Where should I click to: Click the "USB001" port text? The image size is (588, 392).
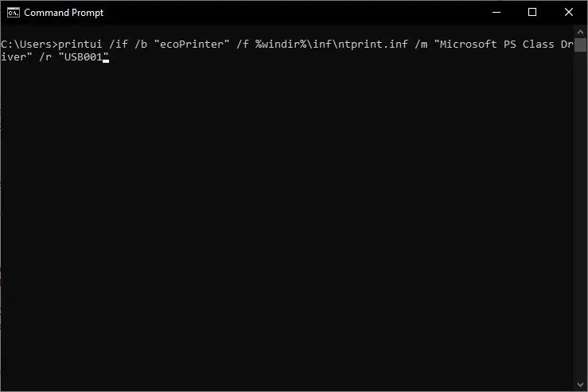(x=84, y=57)
